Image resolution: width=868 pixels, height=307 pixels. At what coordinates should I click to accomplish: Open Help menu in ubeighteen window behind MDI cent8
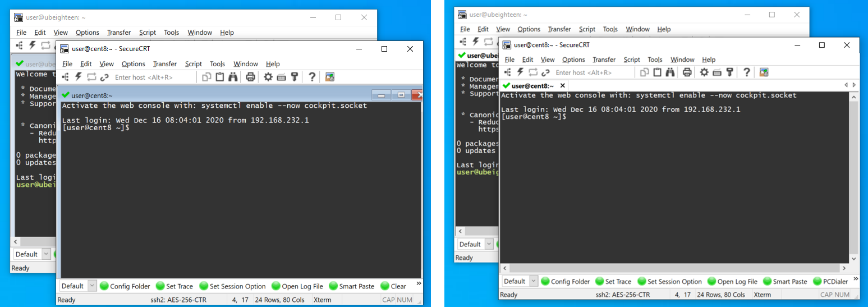pyautogui.click(x=227, y=33)
